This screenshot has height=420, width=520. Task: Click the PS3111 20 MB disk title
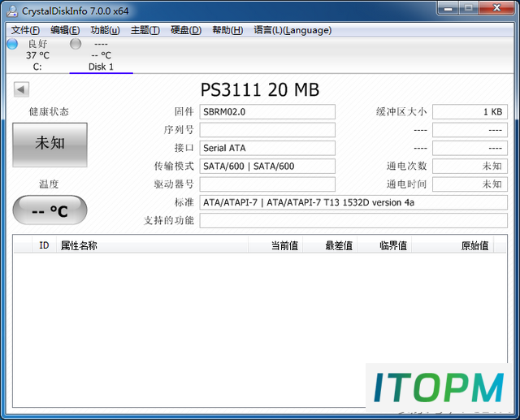point(260,90)
